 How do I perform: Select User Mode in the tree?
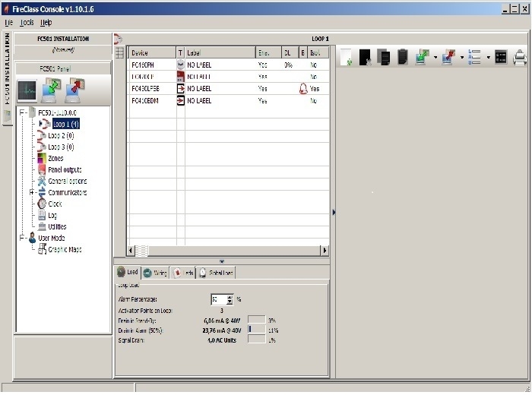click(x=51, y=238)
